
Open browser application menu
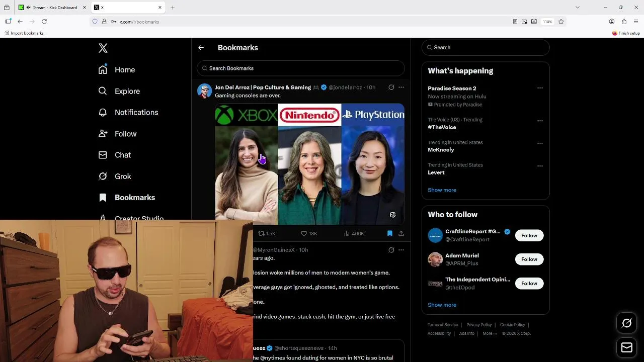tap(636, 22)
